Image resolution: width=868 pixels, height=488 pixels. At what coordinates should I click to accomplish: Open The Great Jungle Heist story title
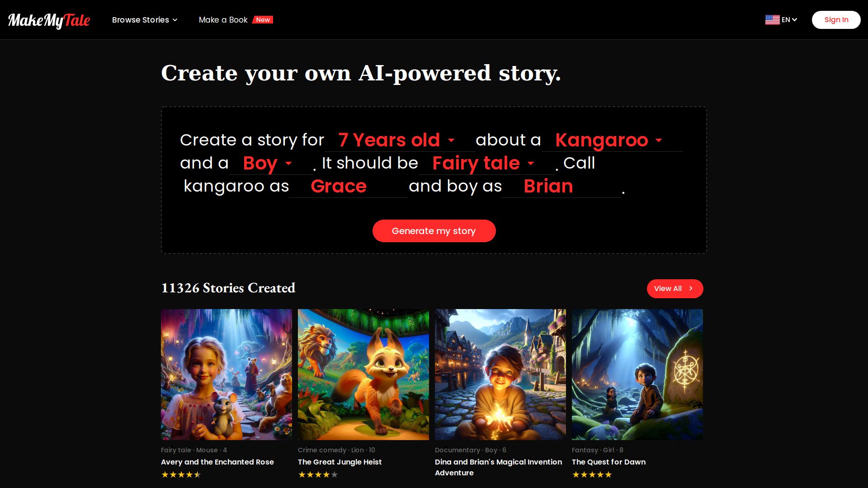click(340, 462)
